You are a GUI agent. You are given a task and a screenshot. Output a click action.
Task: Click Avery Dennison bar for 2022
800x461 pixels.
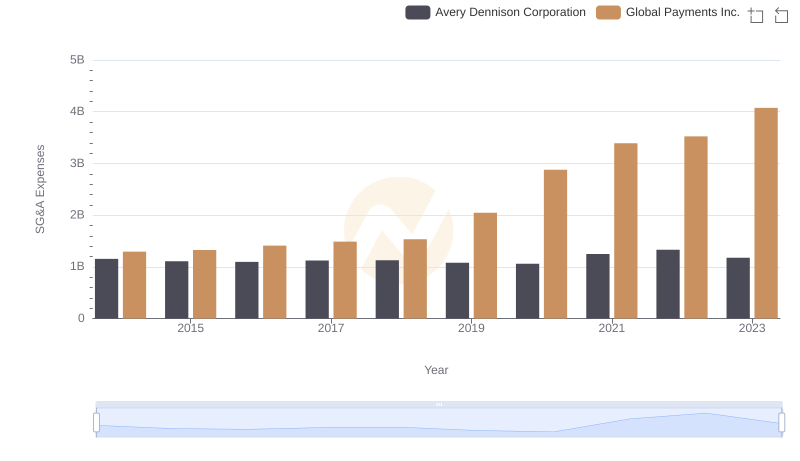[668, 284]
